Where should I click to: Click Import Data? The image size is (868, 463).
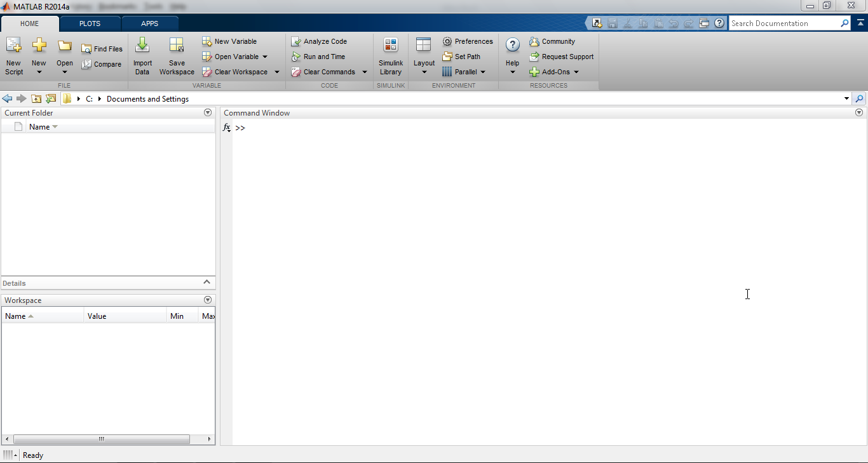[x=142, y=56]
